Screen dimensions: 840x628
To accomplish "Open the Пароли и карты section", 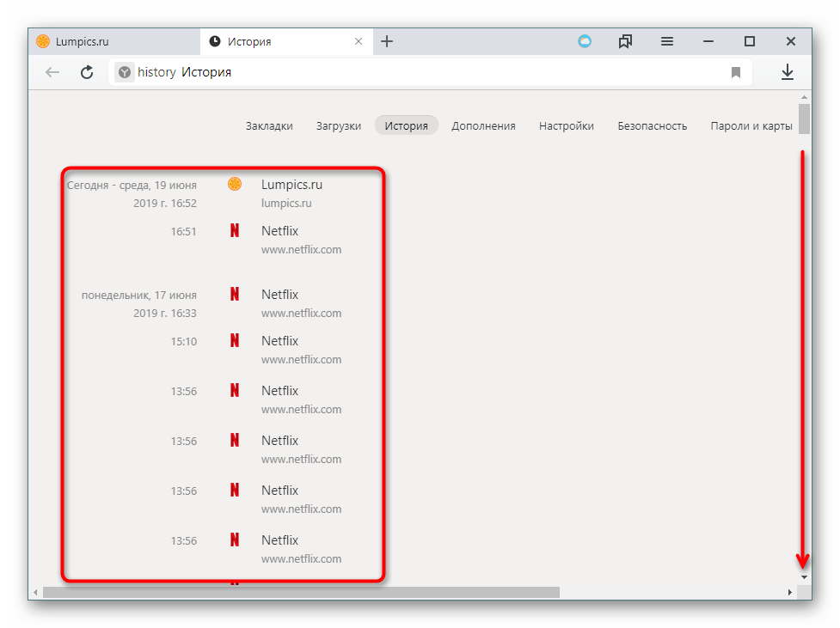I will tap(751, 125).
